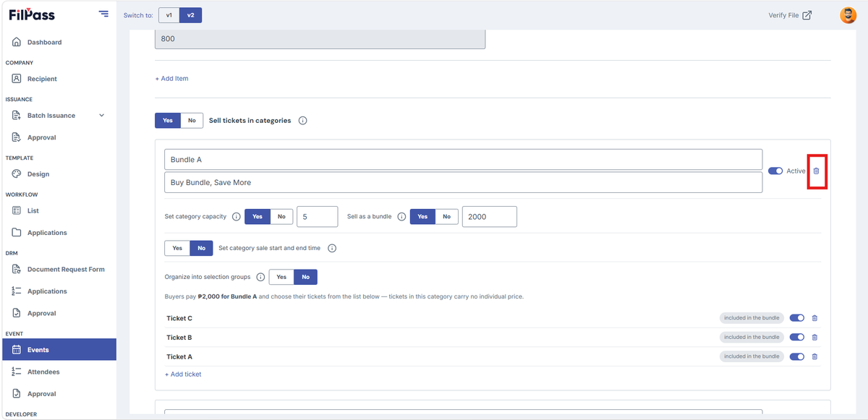Set Sell as a bundle to No
Image resolution: width=868 pixels, height=420 pixels.
446,217
